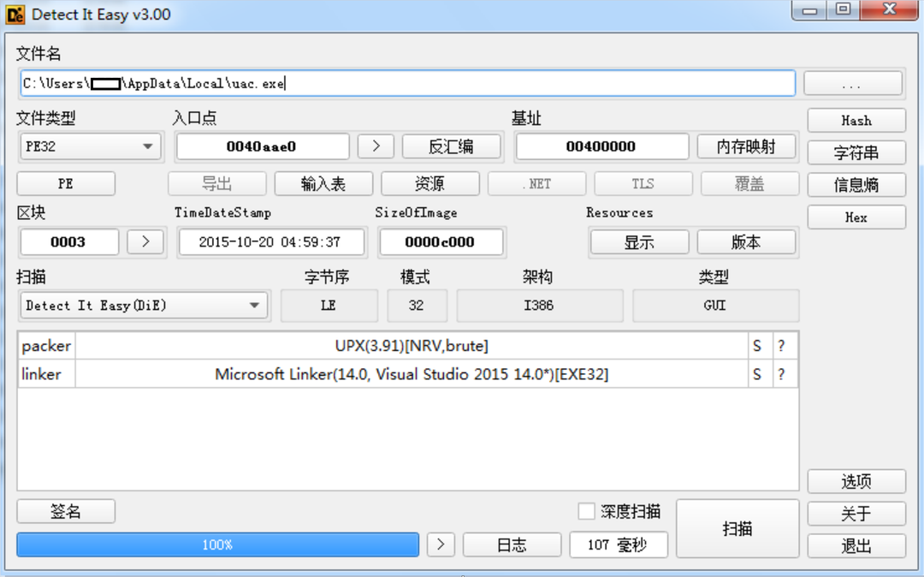Click the 选项 options button
Viewport: 924px width, 577px height.
click(x=856, y=481)
